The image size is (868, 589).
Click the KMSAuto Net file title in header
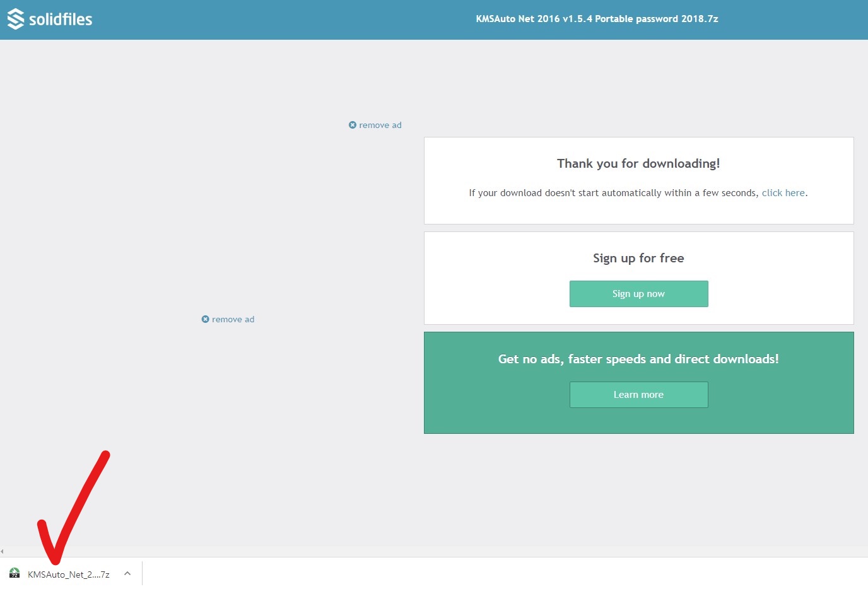[597, 19]
